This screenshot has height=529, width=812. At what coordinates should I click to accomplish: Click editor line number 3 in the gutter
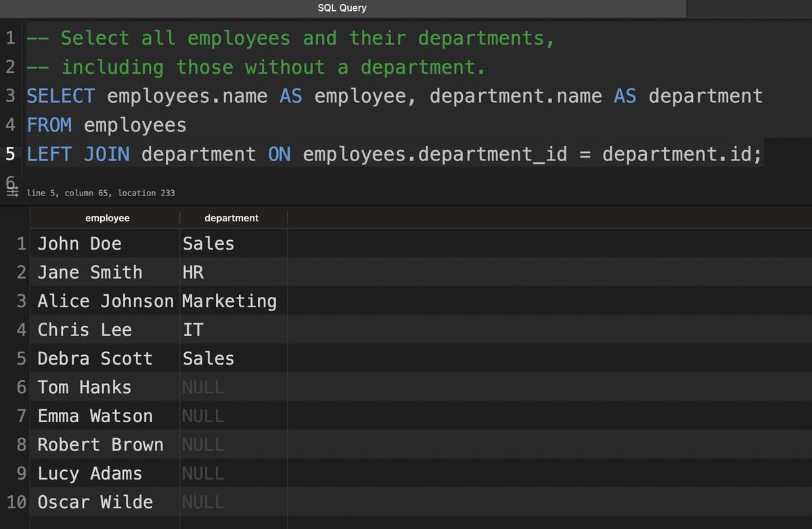10,96
